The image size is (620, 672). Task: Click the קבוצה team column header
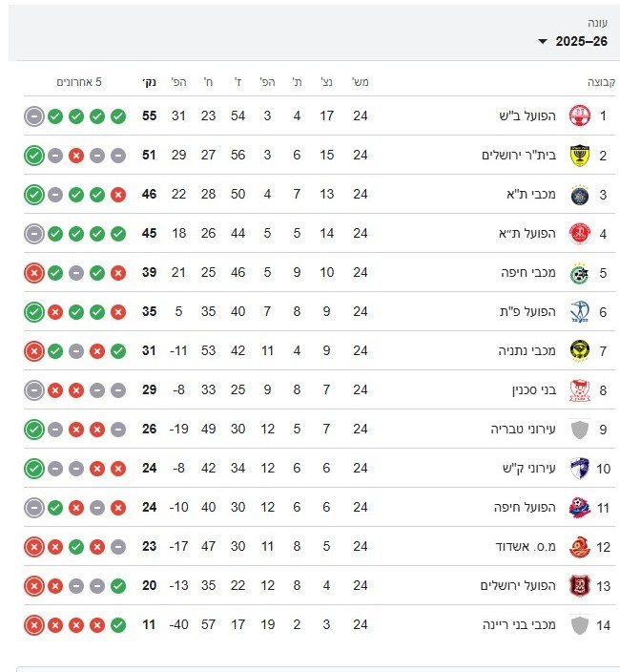[601, 82]
